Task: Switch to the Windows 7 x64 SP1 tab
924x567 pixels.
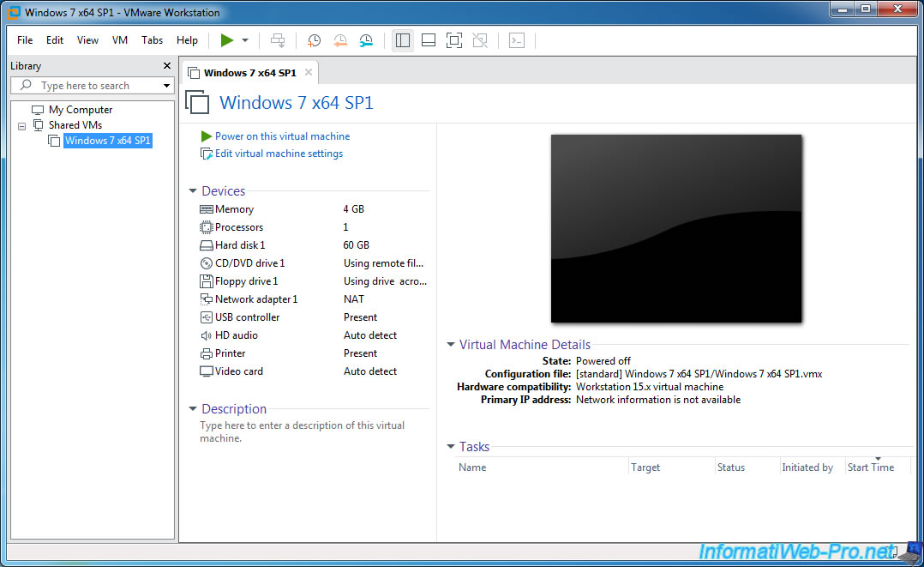Action: click(250, 73)
